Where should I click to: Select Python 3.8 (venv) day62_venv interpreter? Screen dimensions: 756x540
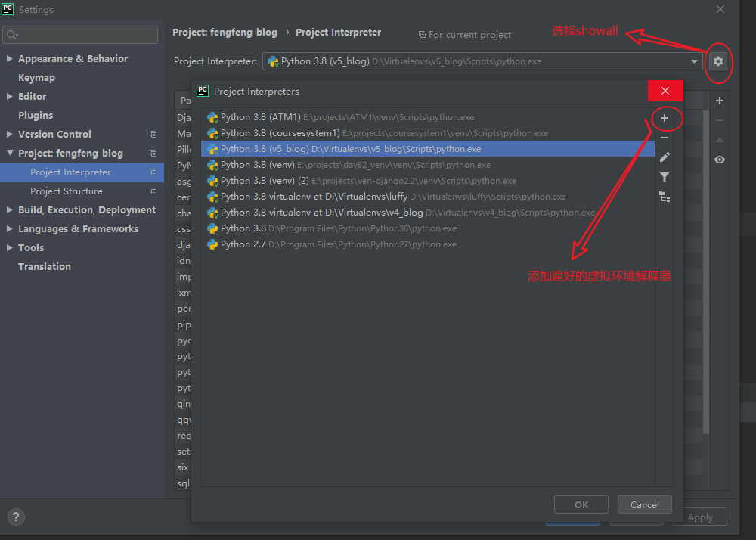[x=428, y=165]
